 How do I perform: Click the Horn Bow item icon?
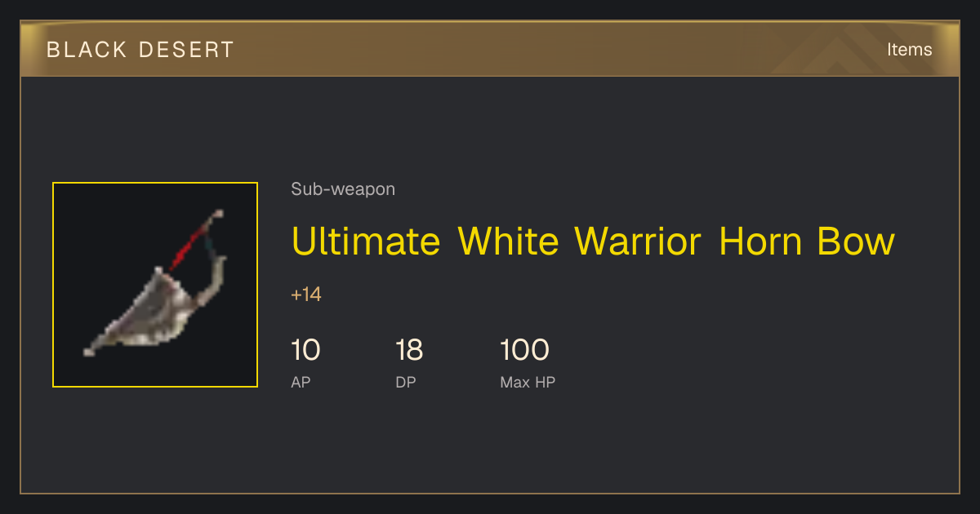pyautogui.click(x=155, y=285)
